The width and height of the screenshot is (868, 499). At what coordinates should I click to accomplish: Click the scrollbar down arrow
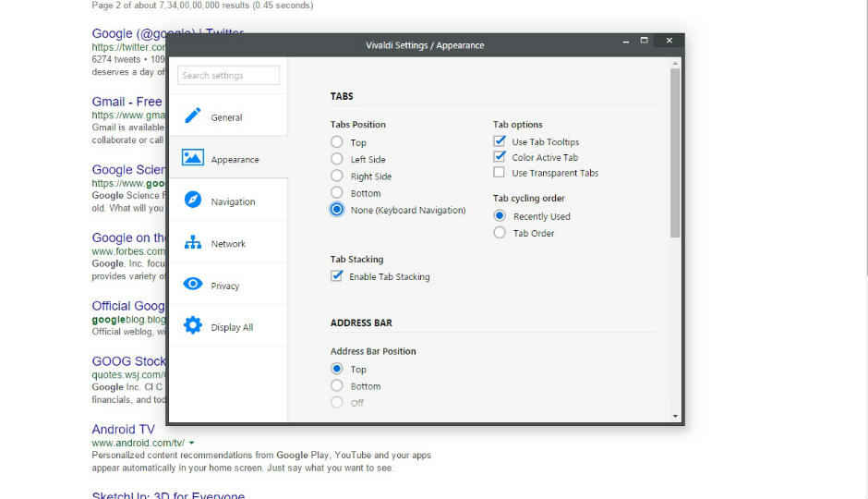click(675, 416)
